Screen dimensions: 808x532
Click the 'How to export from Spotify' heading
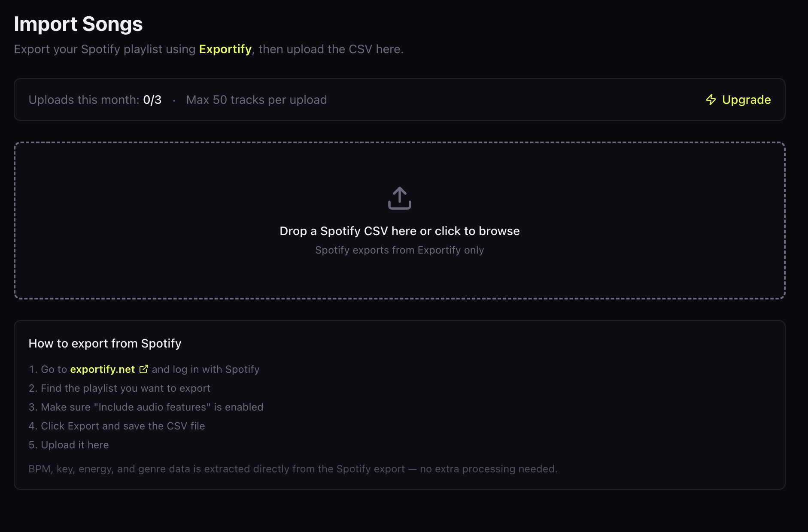pos(105,343)
